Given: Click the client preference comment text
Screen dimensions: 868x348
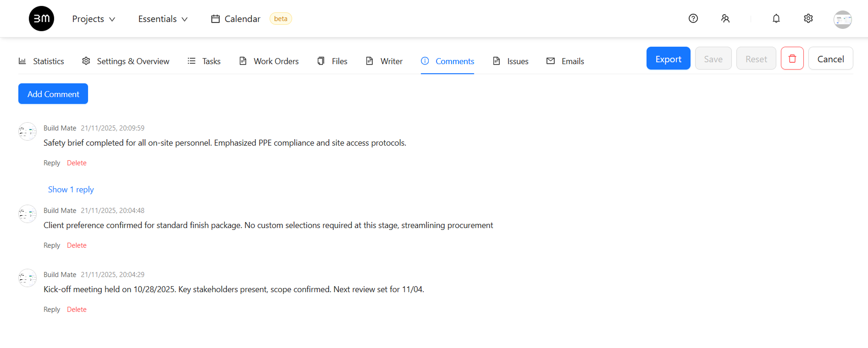Looking at the screenshot, I should (x=268, y=225).
